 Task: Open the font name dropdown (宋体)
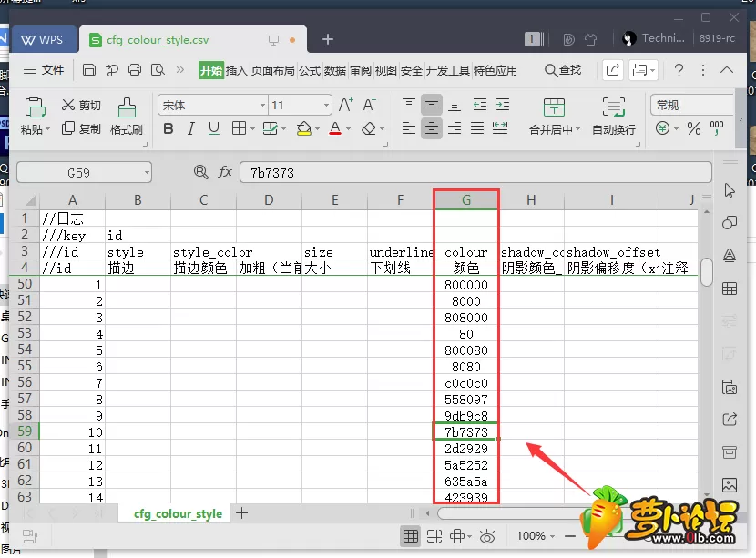tap(262, 105)
